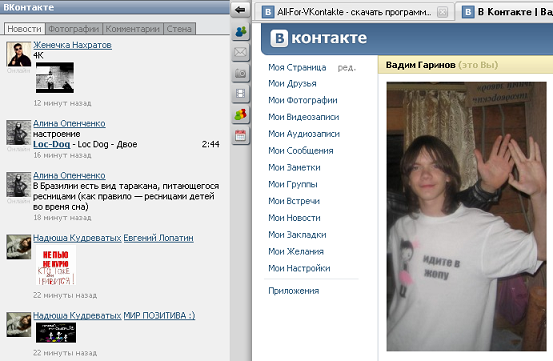This screenshot has width=553, height=361.
Task: Click the Вадим Гаринов profile name heading
Action: point(420,65)
